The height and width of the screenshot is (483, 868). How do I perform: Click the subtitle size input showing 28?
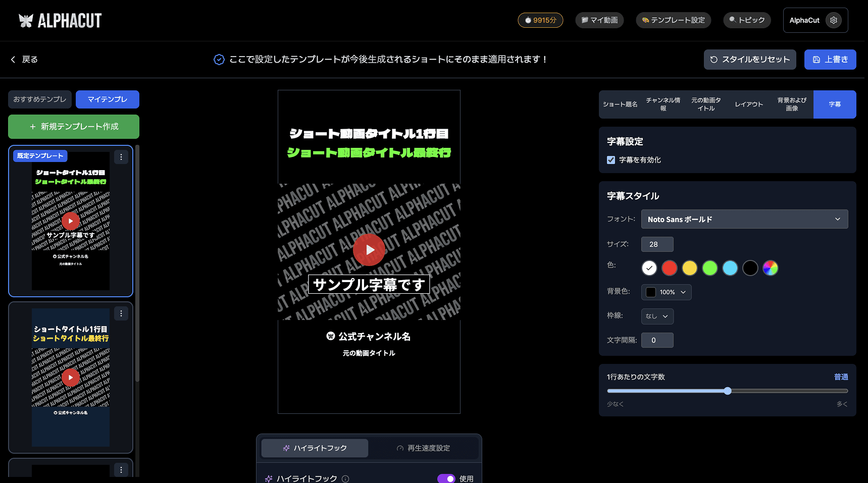click(x=656, y=244)
